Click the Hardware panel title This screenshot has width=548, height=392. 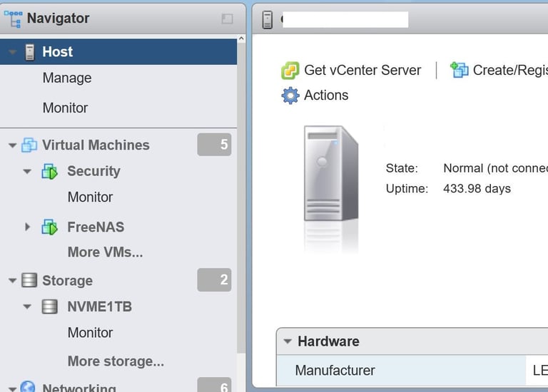pos(328,341)
